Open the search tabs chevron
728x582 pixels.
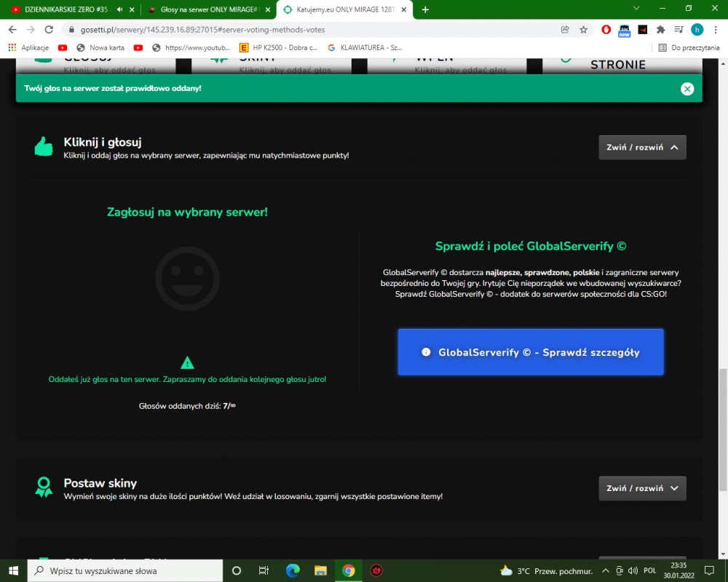pos(636,8)
